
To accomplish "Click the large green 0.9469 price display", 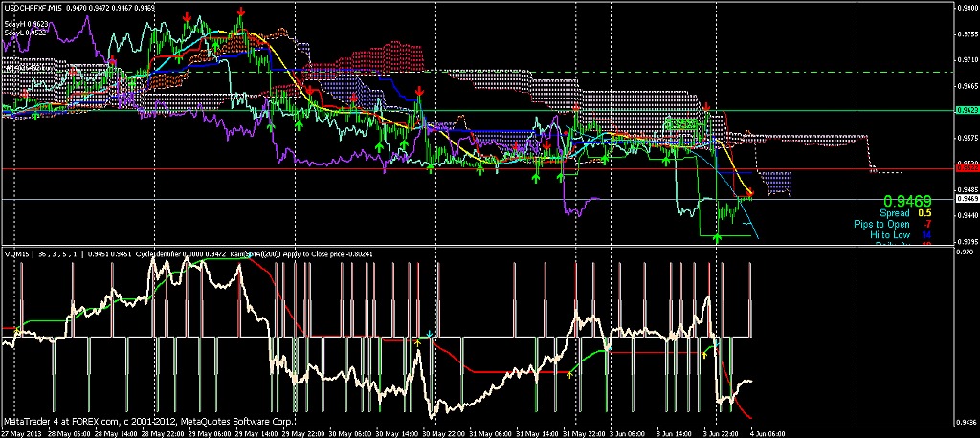I will pyautogui.click(x=907, y=201).
